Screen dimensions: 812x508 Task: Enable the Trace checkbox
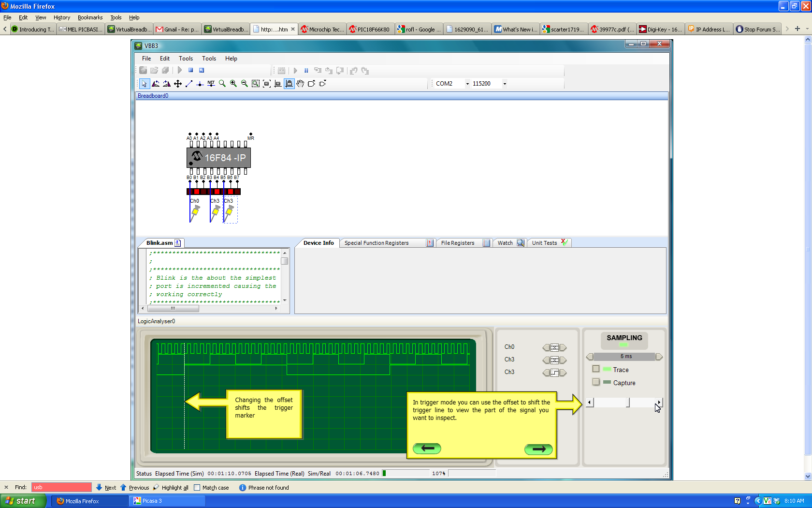(x=596, y=369)
